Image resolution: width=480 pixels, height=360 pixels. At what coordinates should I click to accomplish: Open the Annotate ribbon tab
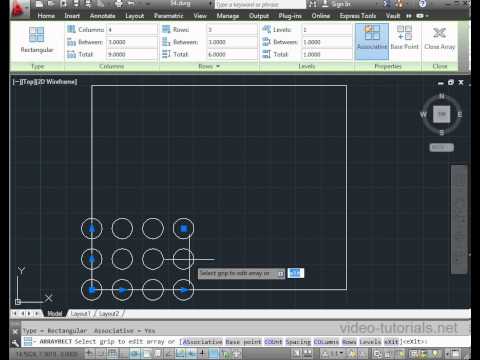click(102, 16)
